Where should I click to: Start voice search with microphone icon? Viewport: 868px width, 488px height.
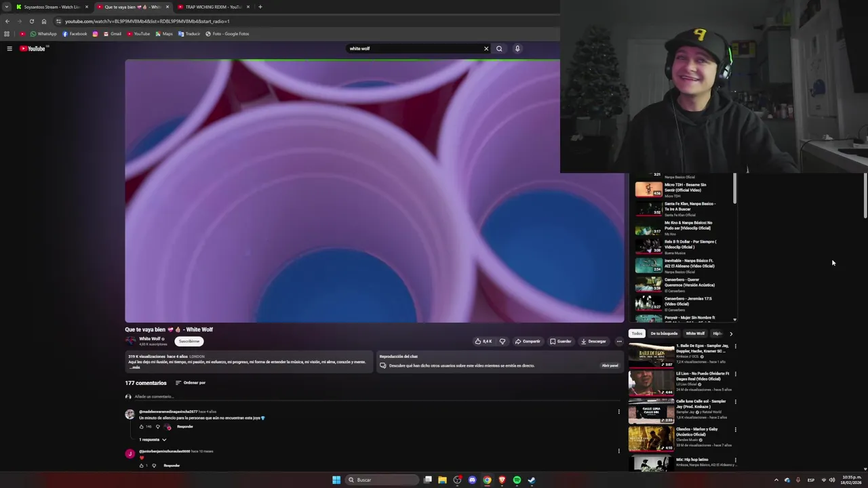coord(517,48)
